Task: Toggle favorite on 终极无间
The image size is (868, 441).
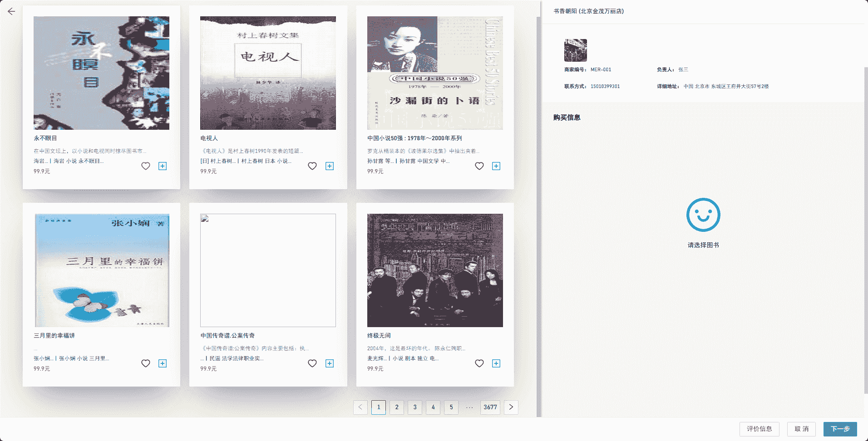Action: pos(479,363)
